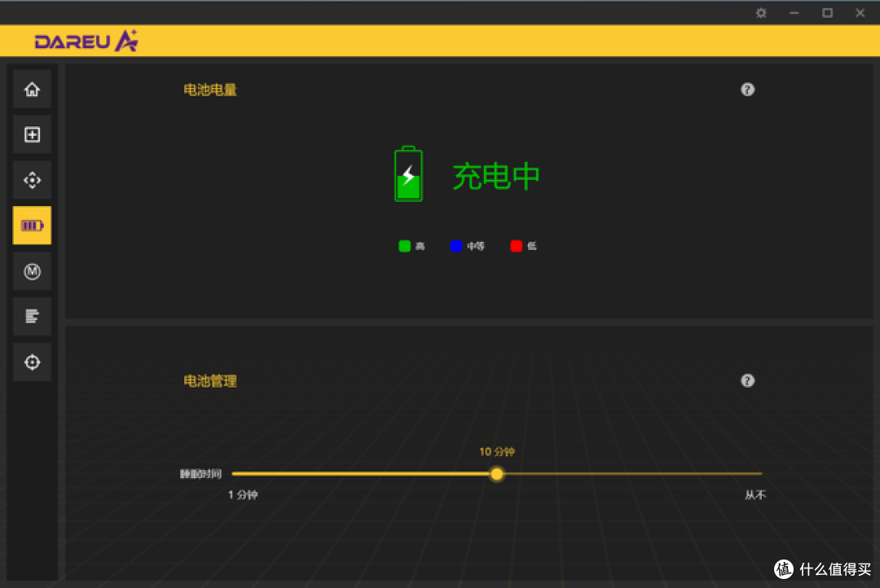Minimize the DAREU window

tap(794, 13)
